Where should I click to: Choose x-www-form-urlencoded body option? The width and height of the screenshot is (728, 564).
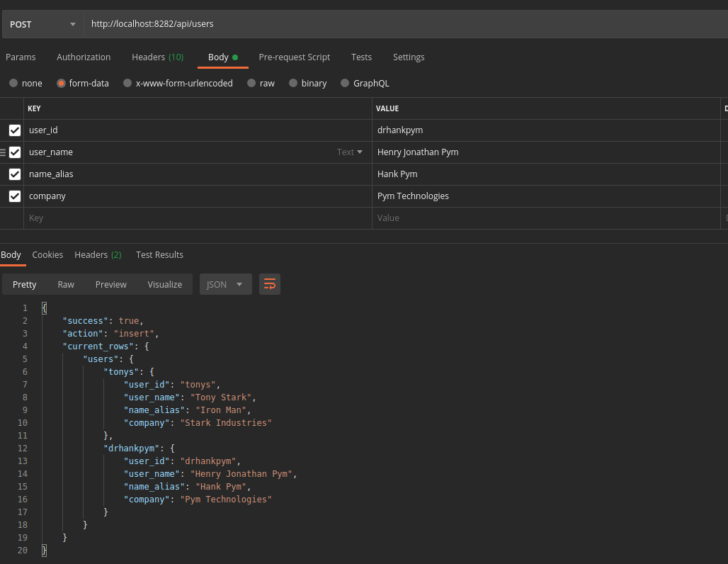coord(128,83)
